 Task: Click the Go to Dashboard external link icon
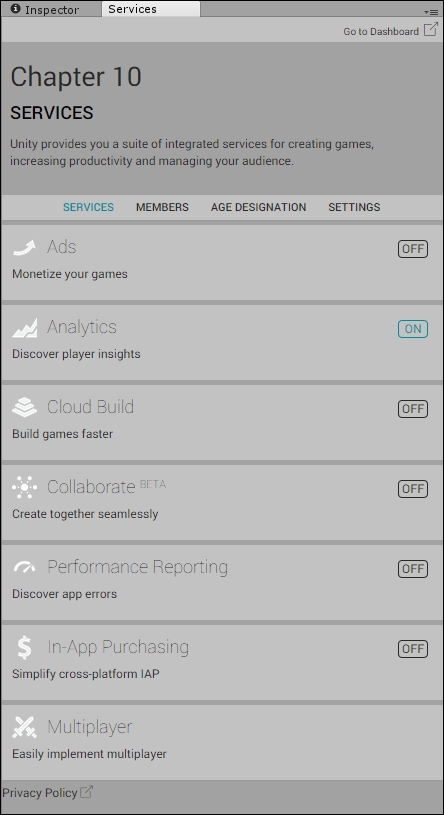430,30
